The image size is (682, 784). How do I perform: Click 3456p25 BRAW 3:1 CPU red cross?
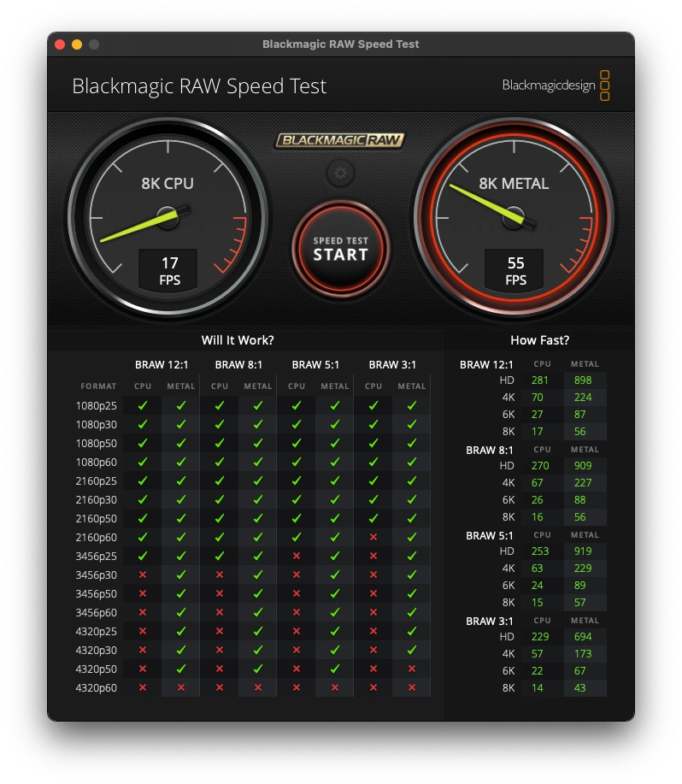click(x=373, y=556)
